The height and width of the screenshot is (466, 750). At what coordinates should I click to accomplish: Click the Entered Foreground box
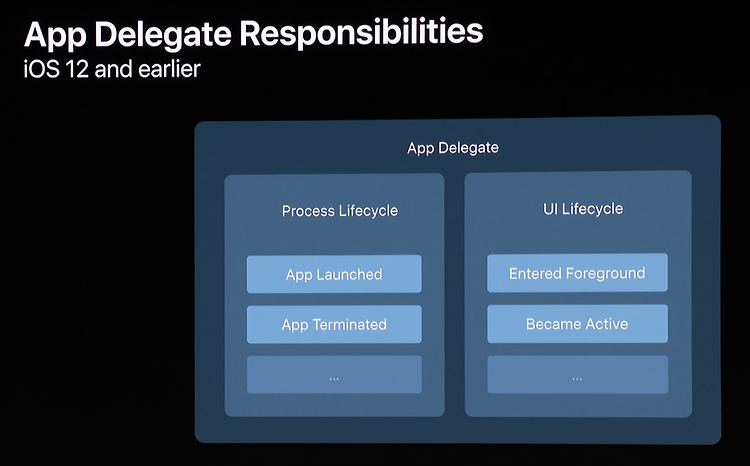point(577,273)
